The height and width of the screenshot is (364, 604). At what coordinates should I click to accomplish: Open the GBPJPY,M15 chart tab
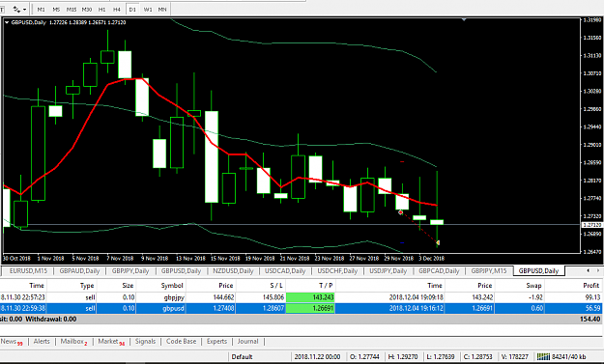click(489, 271)
